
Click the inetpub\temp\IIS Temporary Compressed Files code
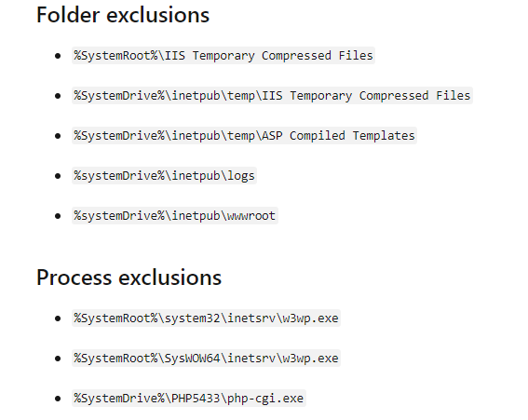[x=272, y=95]
